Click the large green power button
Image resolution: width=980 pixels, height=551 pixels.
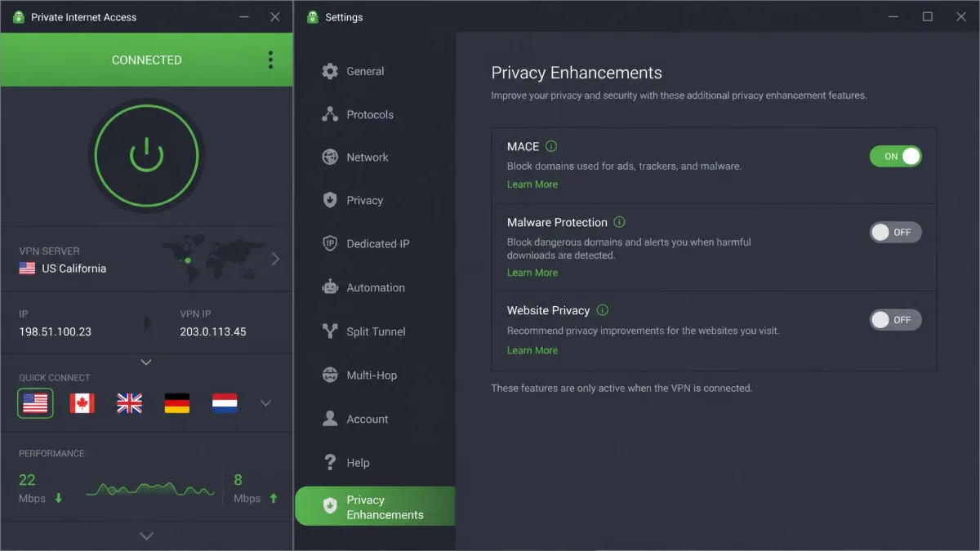[x=146, y=155]
